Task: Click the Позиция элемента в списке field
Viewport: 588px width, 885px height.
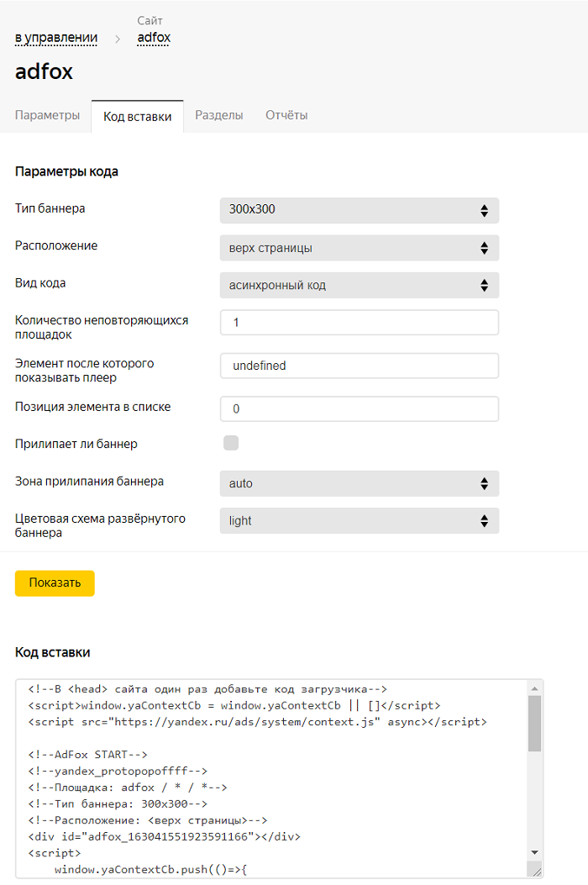Action: tap(359, 409)
